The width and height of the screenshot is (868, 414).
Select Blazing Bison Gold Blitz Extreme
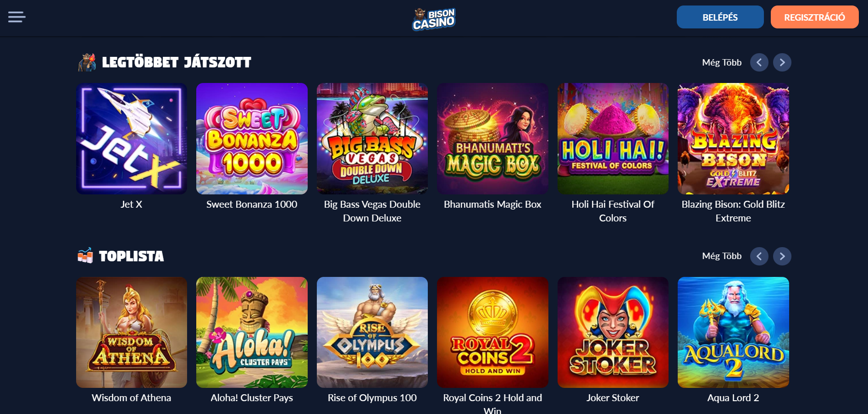[x=733, y=138]
